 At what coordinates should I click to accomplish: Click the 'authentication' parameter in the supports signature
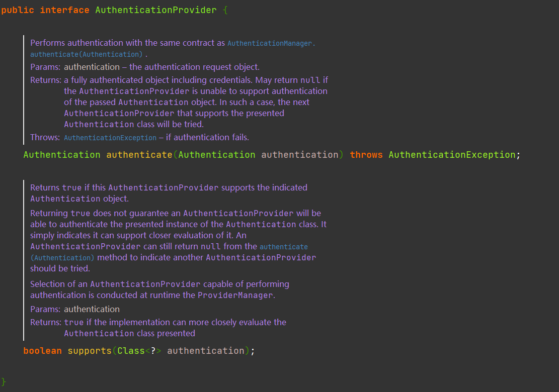[206, 351]
